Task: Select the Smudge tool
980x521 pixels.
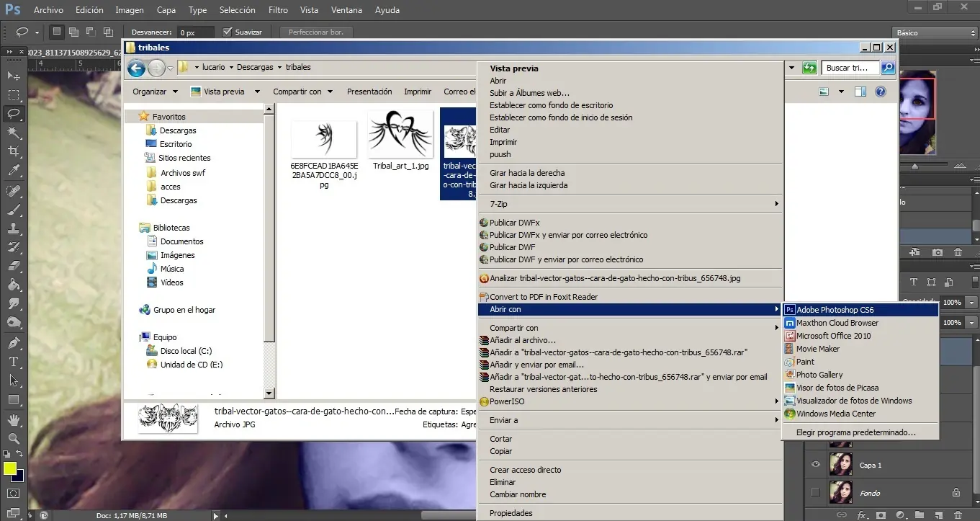Action: click(14, 303)
